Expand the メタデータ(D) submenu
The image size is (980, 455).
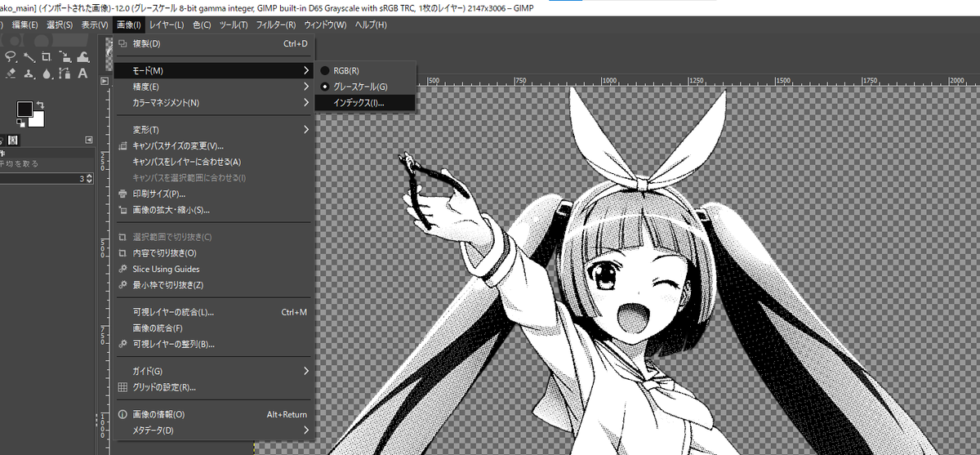212,430
